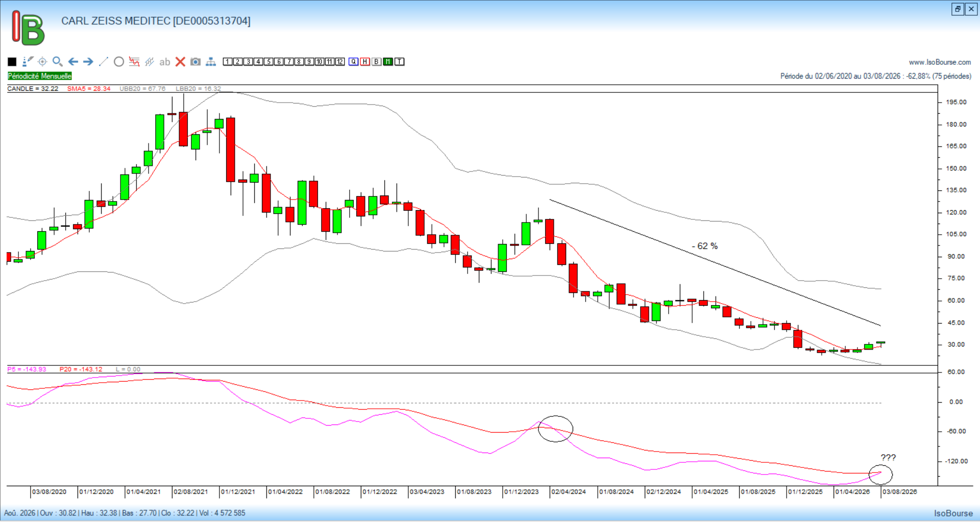The image size is (980, 522).
Task: Click the 'P20 = -143.12' indicator label
Action: point(81,369)
